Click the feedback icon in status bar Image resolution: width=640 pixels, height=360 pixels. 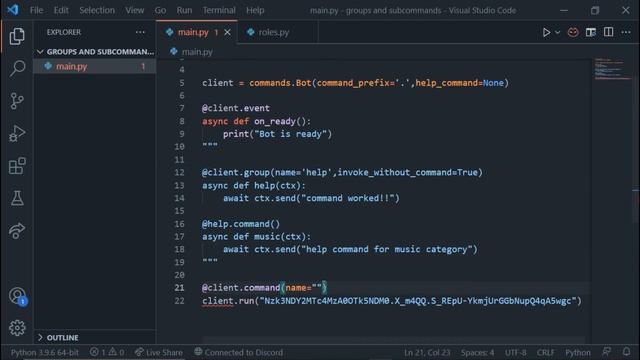tap(607, 352)
